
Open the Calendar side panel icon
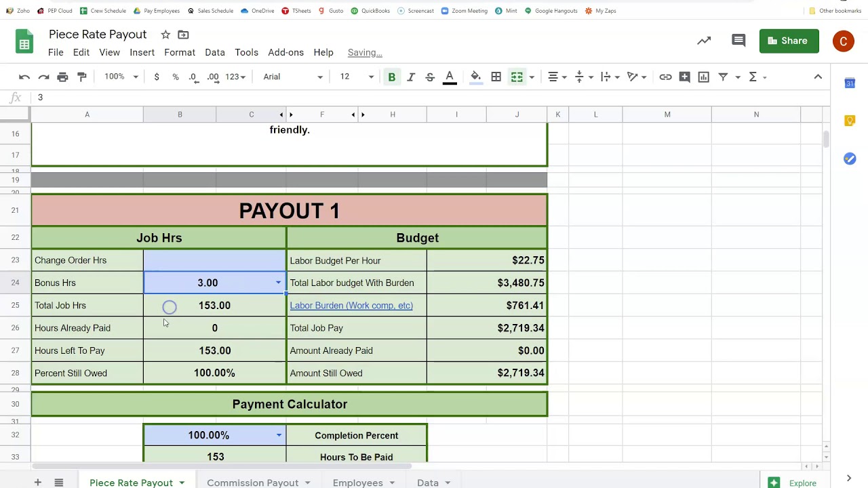point(850,83)
